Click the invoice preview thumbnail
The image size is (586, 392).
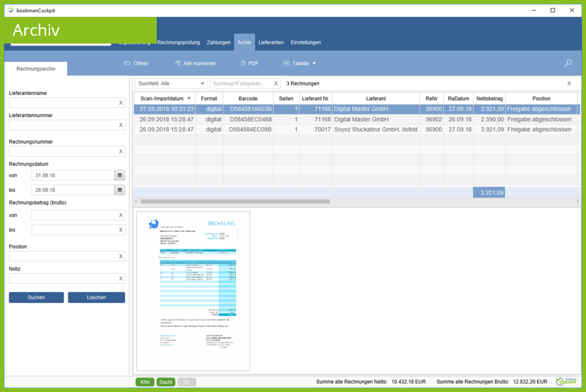pos(193,291)
